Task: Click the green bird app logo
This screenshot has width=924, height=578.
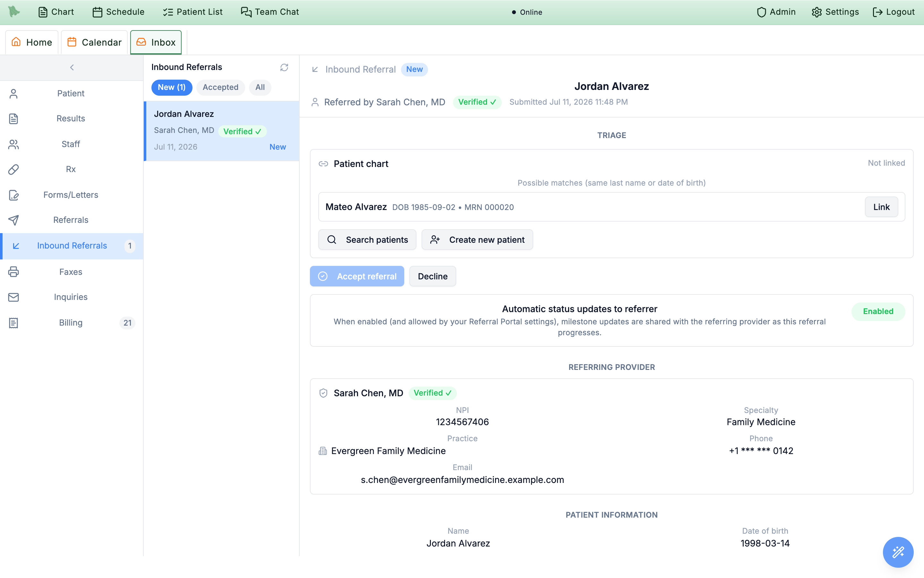Action: coord(14,12)
